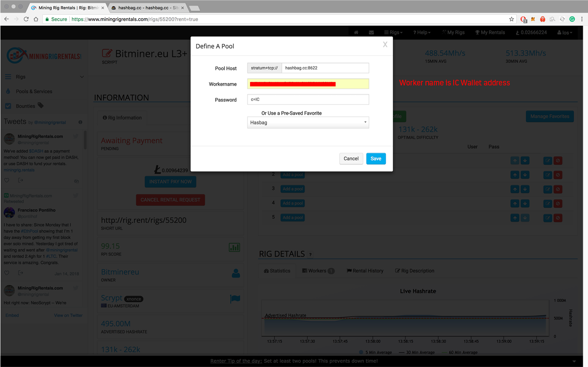
Task: Click the Manage Favorites button
Action: (550, 116)
